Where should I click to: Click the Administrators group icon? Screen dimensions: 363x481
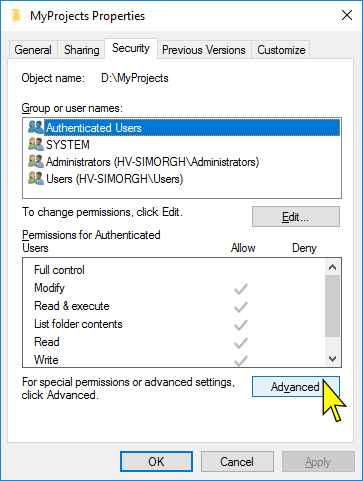tap(36, 161)
